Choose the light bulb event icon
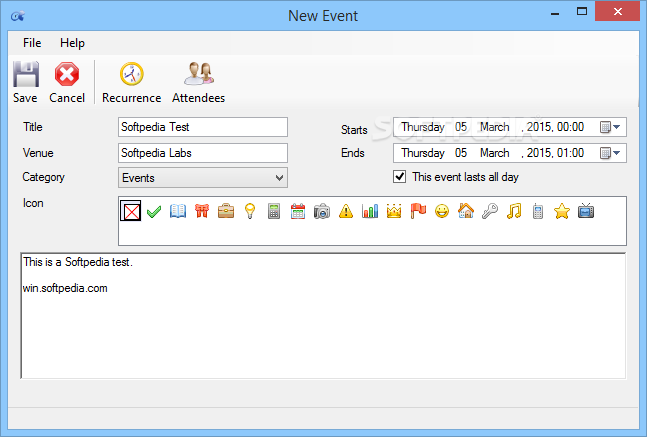 tap(250, 211)
